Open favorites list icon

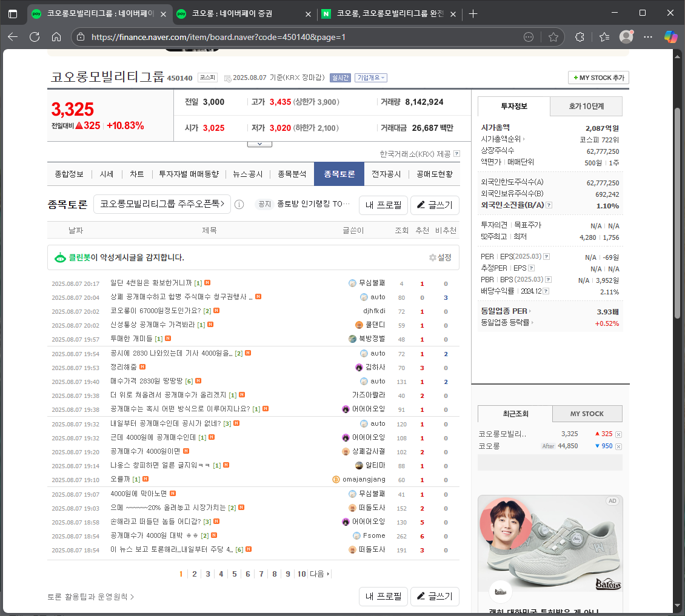[x=604, y=37]
